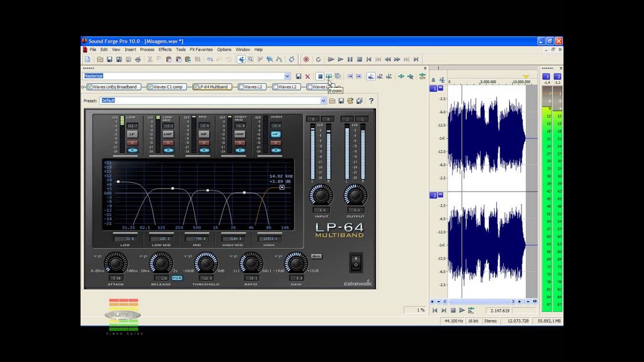Toggle the Waves LinEq Broadband checkbox
644x362 pixels.
90,87
